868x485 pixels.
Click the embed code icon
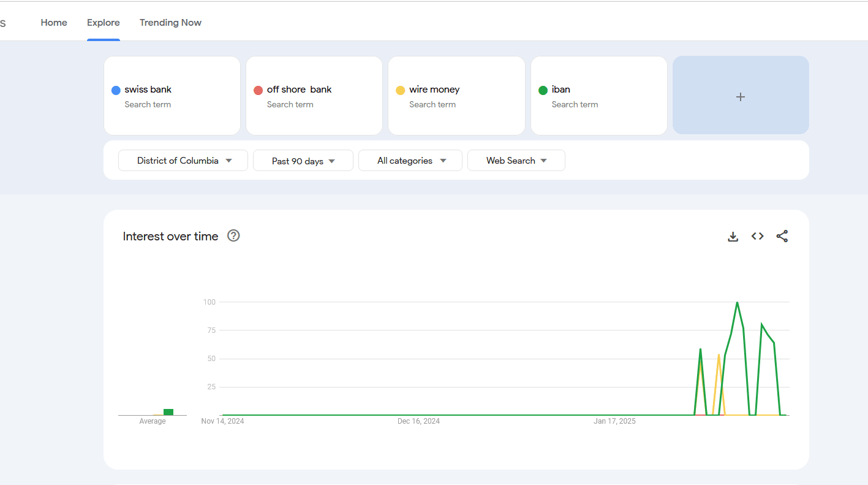[758, 236]
